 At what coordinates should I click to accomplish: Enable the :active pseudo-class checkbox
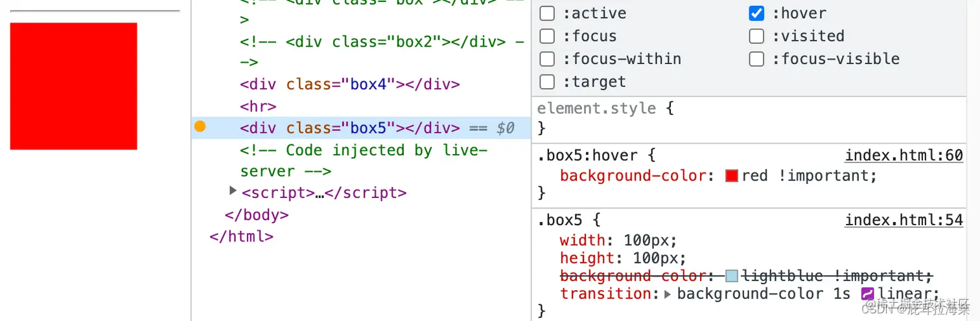[x=547, y=13]
